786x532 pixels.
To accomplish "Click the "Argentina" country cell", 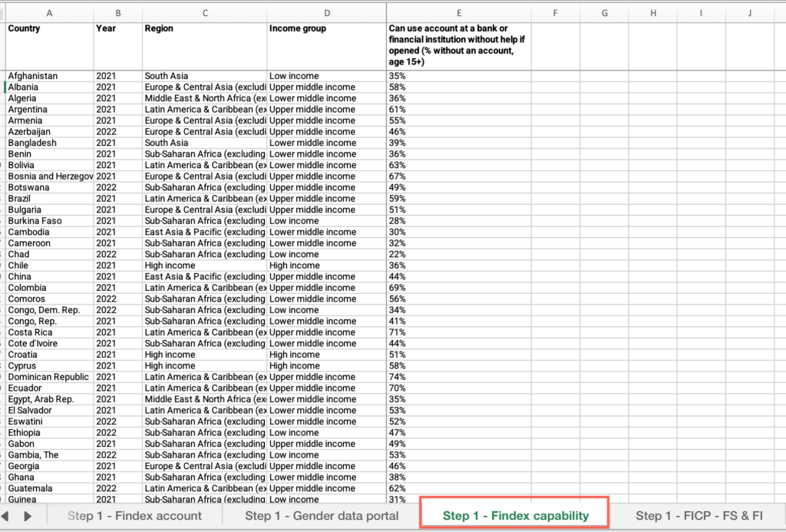I will click(49, 109).
